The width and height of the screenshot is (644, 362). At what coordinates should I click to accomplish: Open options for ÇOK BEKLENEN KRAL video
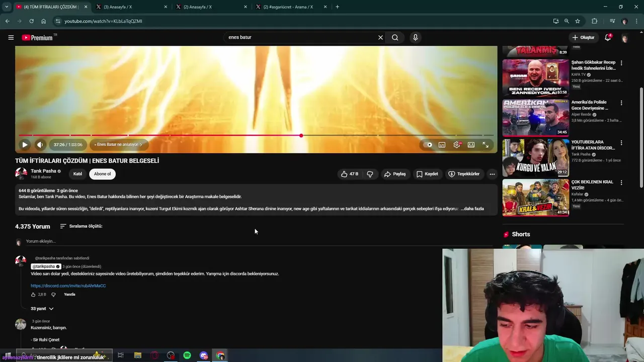point(621,183)
